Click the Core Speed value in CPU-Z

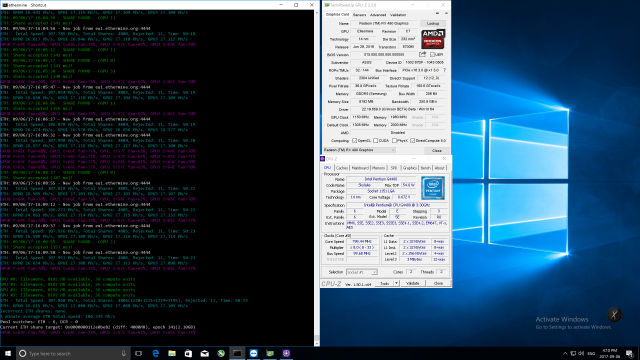362,242
